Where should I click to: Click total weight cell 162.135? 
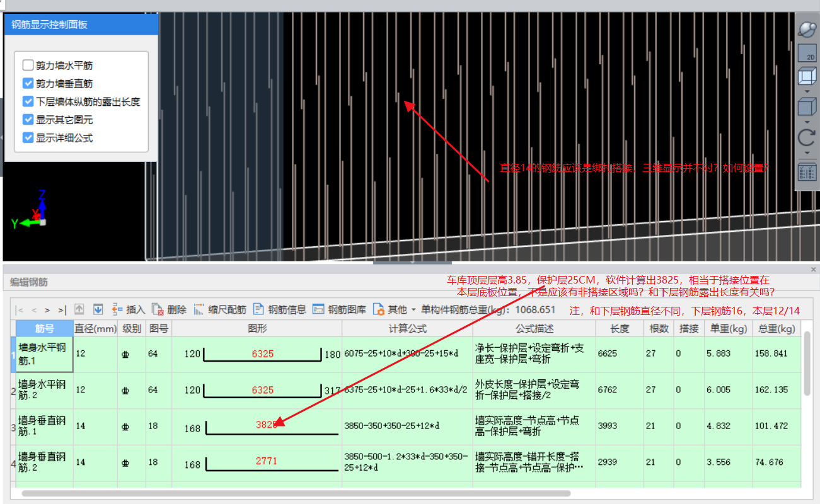[x=777, y=390]
